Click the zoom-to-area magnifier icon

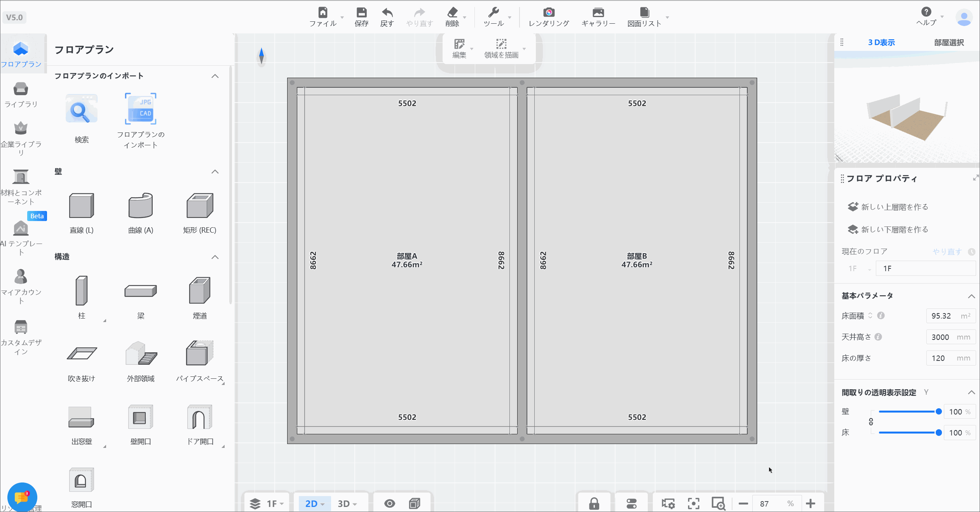718,504
